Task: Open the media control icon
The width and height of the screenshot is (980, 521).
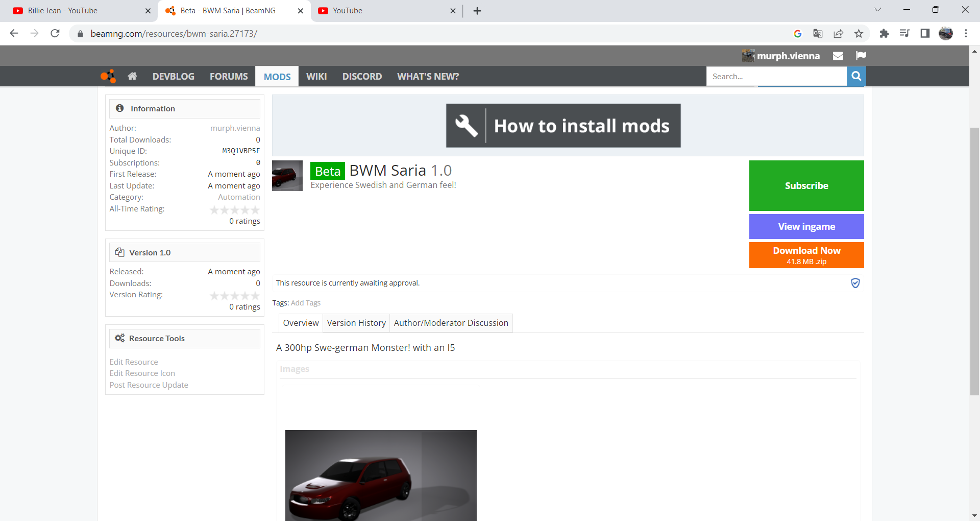Action: 904,34
